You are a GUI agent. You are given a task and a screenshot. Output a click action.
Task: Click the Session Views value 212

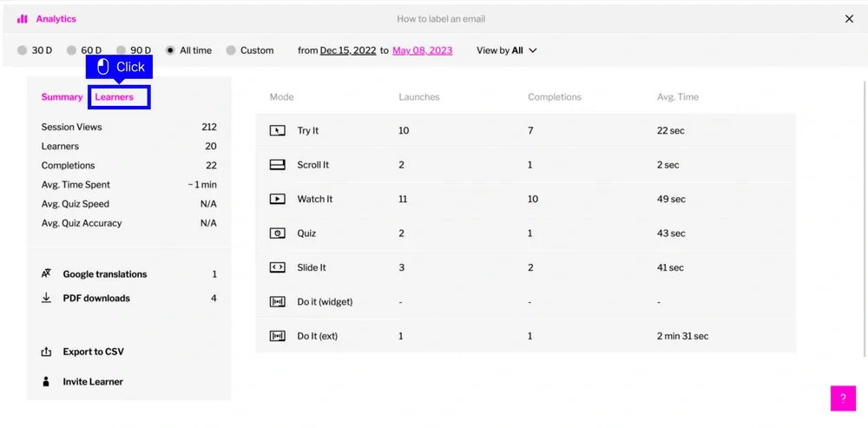[x=209, y=127]
